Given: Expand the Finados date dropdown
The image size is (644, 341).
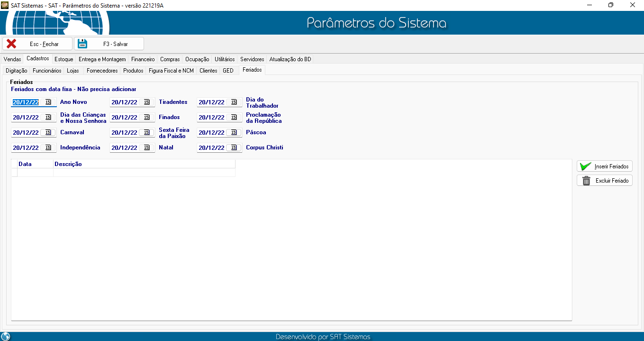Looking at the screenshot, I should click(x=147, y=117).
